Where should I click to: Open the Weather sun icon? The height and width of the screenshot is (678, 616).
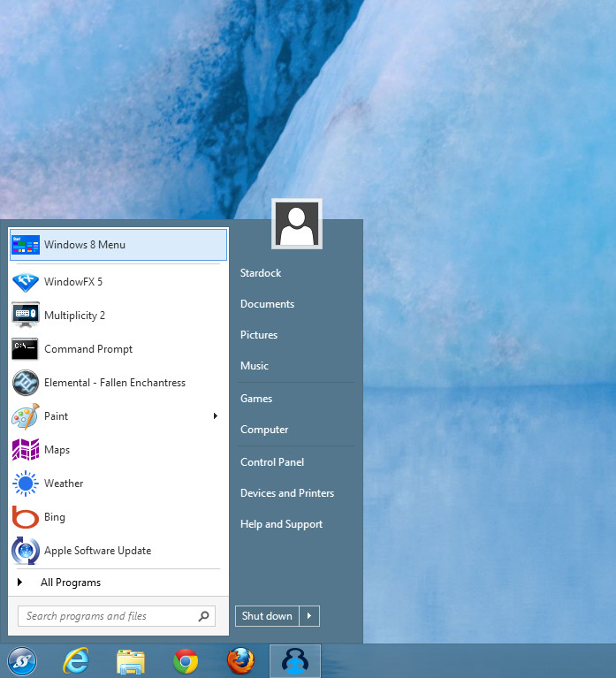point(26,484)
